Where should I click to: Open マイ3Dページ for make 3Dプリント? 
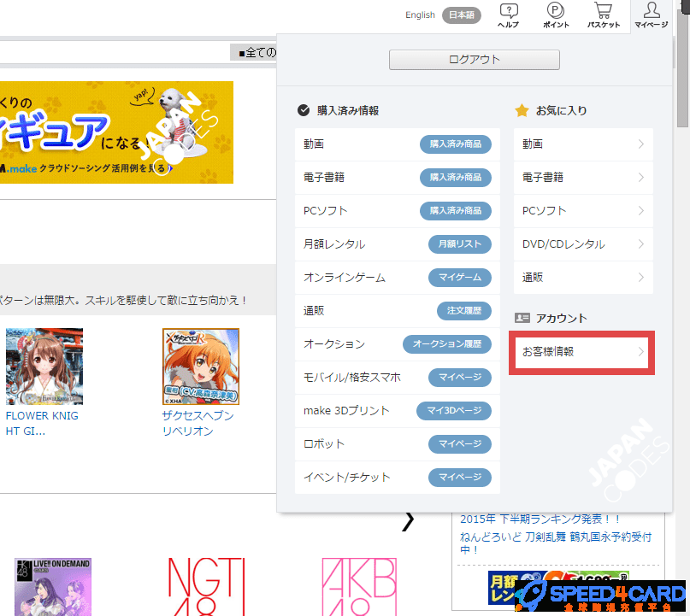[454, 411]
